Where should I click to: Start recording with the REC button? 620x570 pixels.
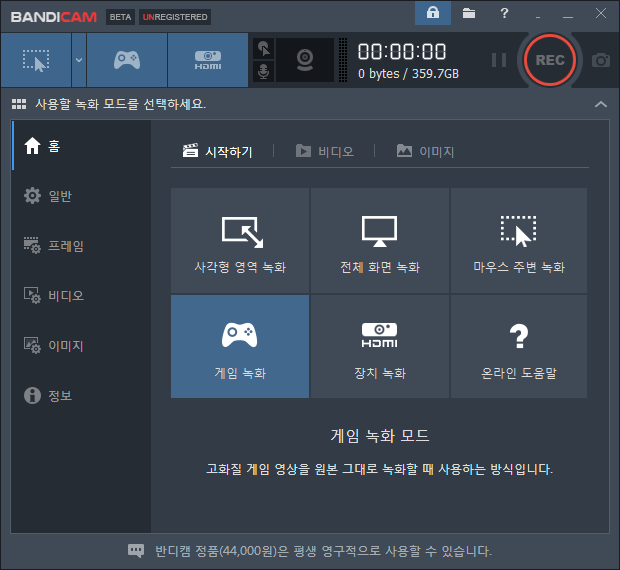coord(550,60)
